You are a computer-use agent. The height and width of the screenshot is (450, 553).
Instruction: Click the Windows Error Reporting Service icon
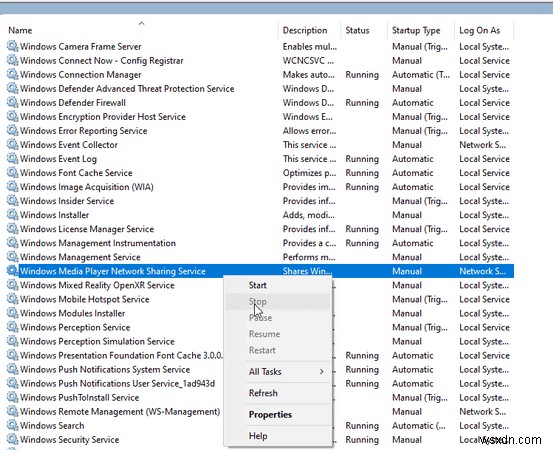point(12,130)
